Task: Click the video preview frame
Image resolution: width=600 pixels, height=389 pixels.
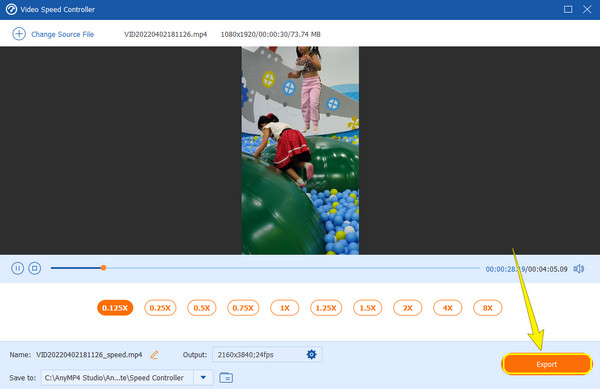Action: [x=300, y=150]
